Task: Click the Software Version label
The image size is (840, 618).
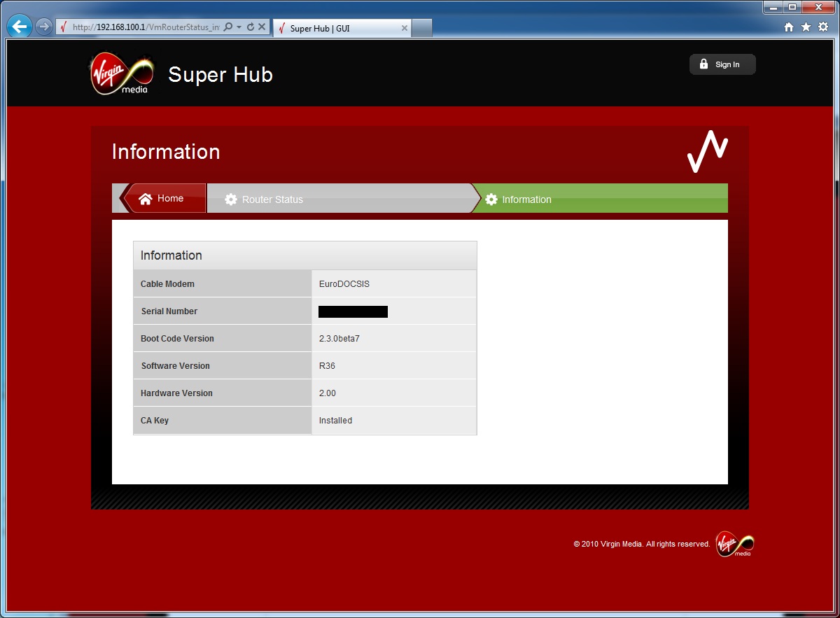Action: (175, 366)
